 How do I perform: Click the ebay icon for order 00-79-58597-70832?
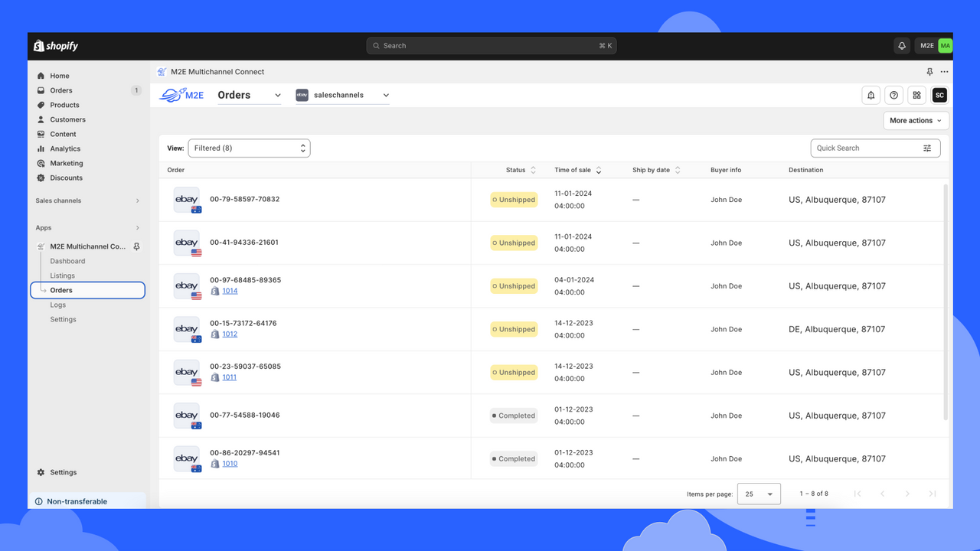pos(187,199)
